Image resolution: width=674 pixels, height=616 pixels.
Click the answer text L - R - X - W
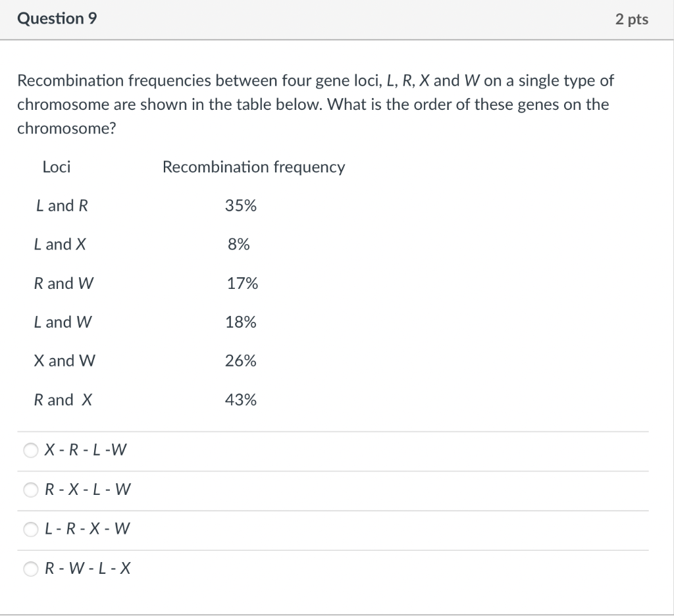click(x=88, y=529)
